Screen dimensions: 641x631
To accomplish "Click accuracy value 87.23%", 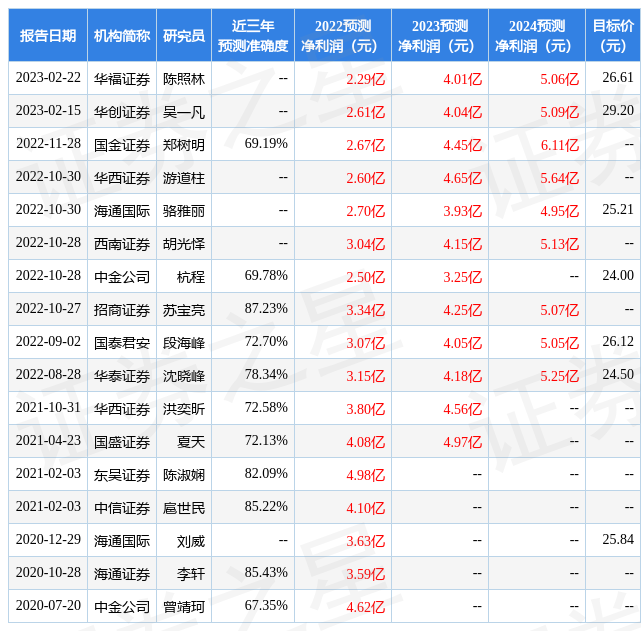I will coord(266,309).
